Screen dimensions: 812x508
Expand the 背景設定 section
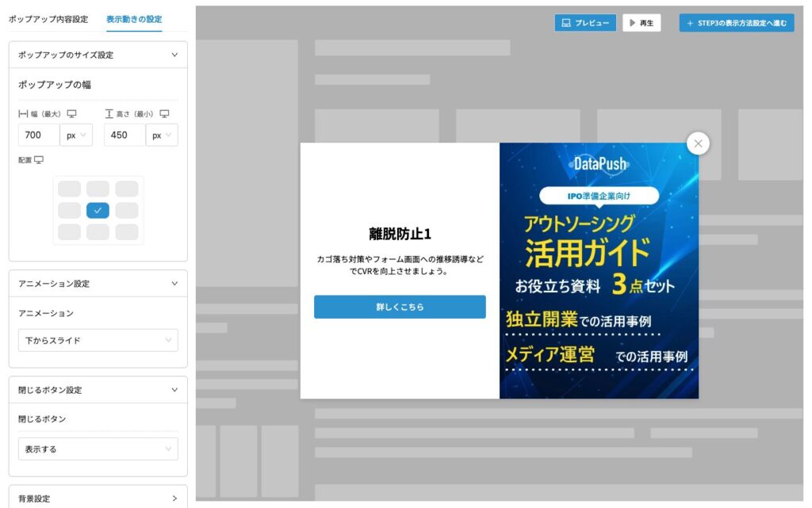coord(174,498)
